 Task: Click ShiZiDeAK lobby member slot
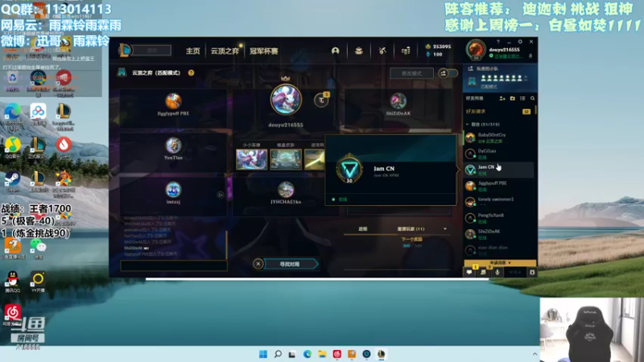pyautogui.click(x=398, y=108)
